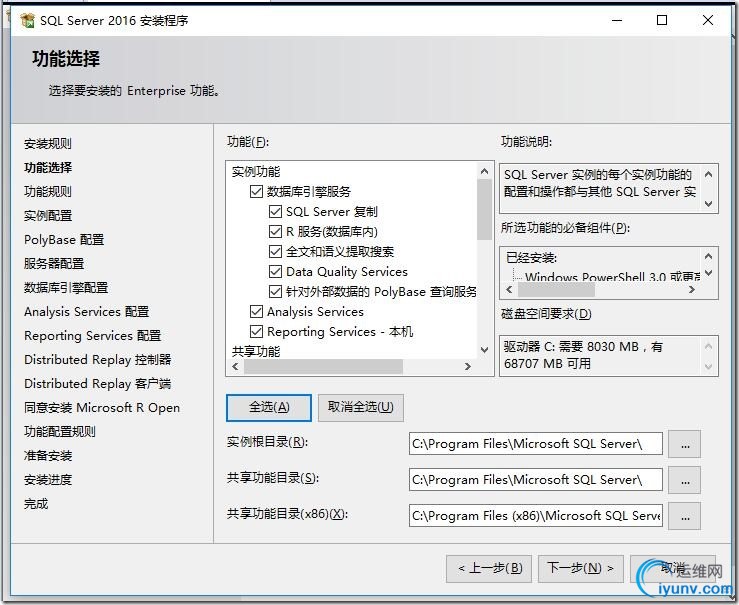Select PolyBase 配置 step in sidebar
The image size is (739, 605).
[x=64, y=240]
